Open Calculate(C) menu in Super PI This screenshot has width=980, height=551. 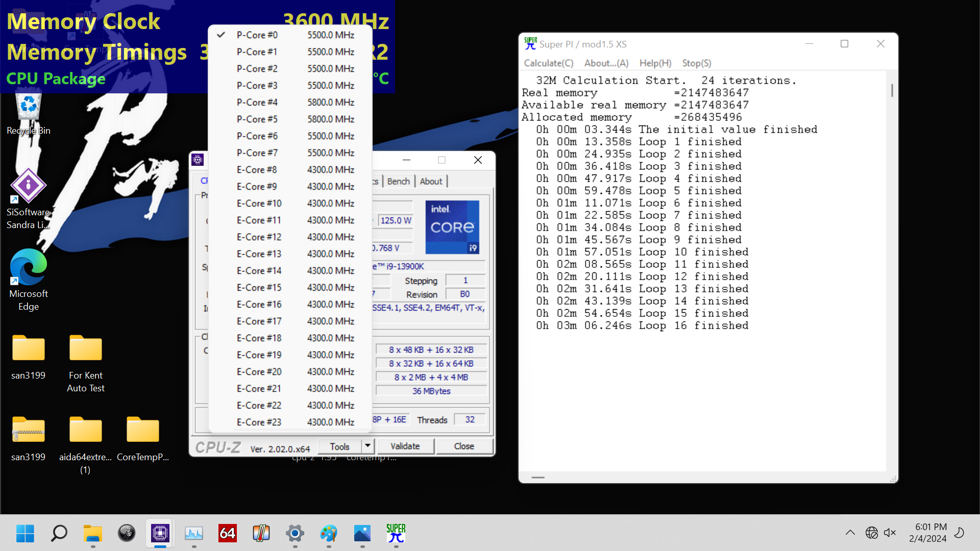click(549, 63)
